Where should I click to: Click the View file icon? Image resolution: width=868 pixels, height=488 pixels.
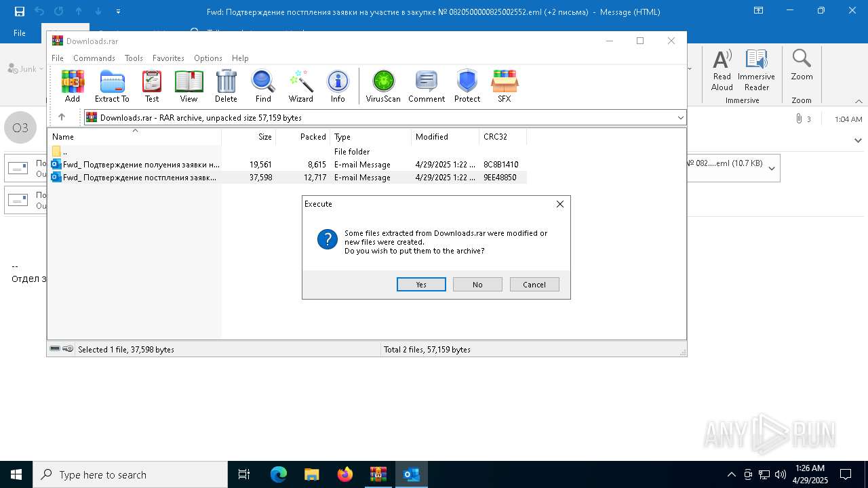189,85
